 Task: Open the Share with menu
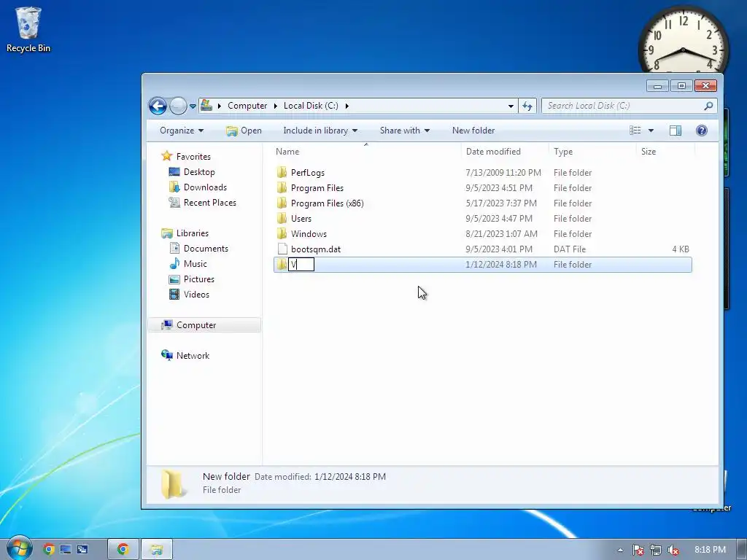[x=404, y=131]
